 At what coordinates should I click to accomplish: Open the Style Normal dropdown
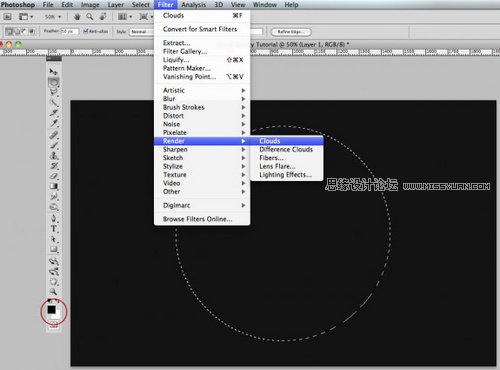(x=142, y=32)
